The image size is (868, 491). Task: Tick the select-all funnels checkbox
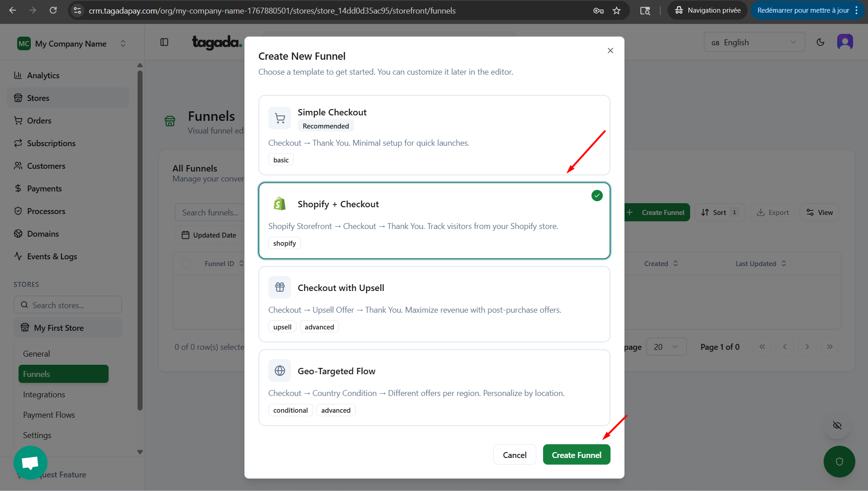click(x=186, y=264)
